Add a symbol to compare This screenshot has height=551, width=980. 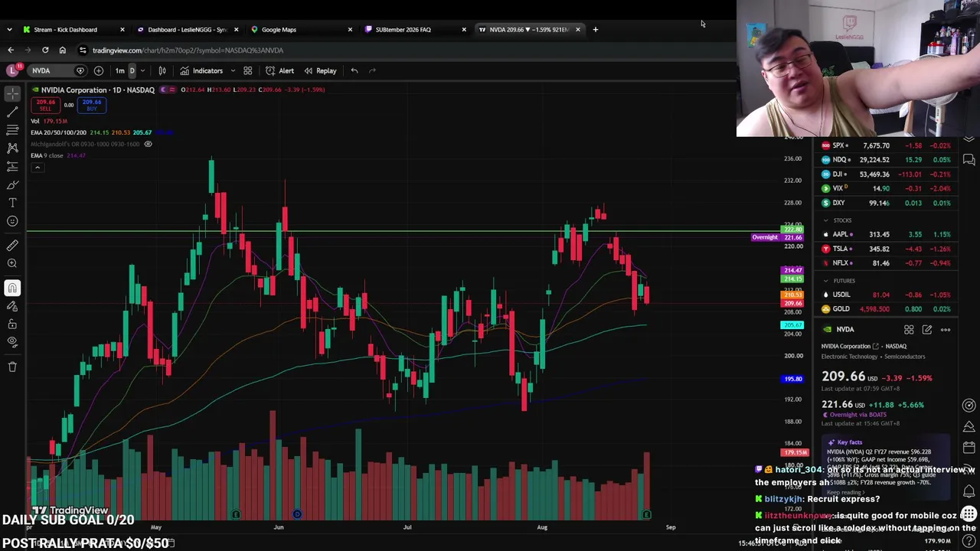(x=99, y=70)
